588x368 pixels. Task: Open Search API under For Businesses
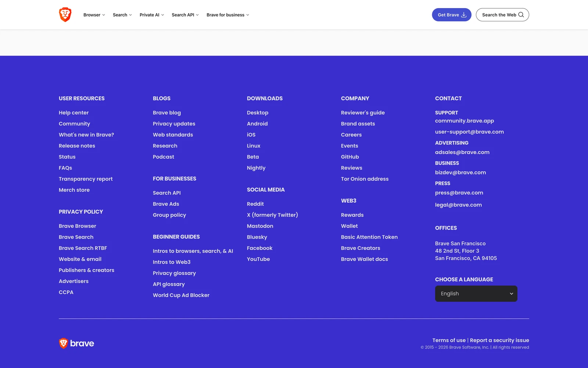[167, 193]
